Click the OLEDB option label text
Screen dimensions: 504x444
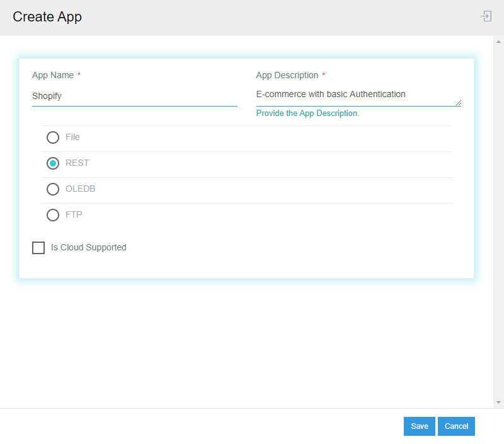click(81, 189)
